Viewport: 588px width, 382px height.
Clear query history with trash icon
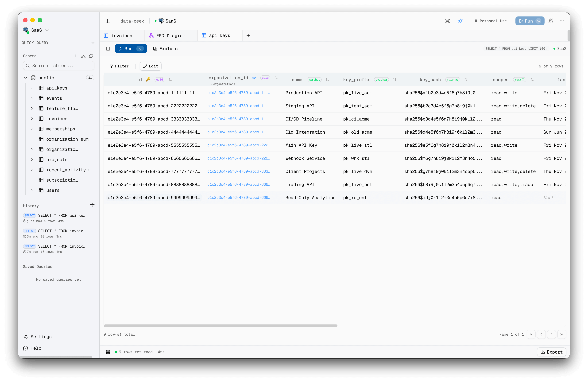click(x=92, y=206)
